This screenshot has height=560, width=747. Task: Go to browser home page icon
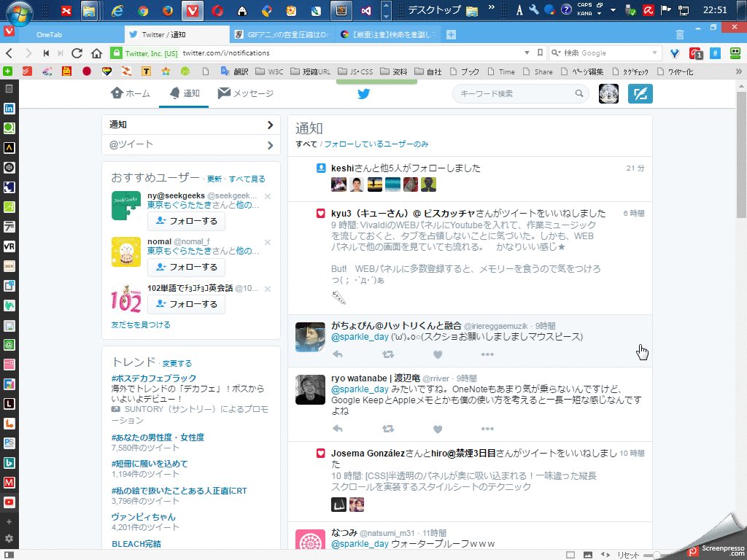(97, 53)
